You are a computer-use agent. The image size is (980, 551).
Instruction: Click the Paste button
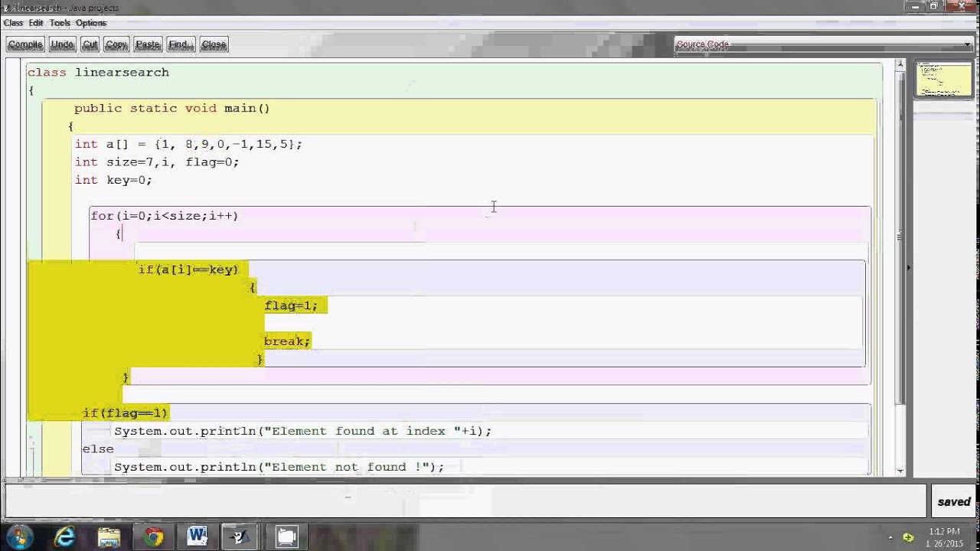pos(148,44)
